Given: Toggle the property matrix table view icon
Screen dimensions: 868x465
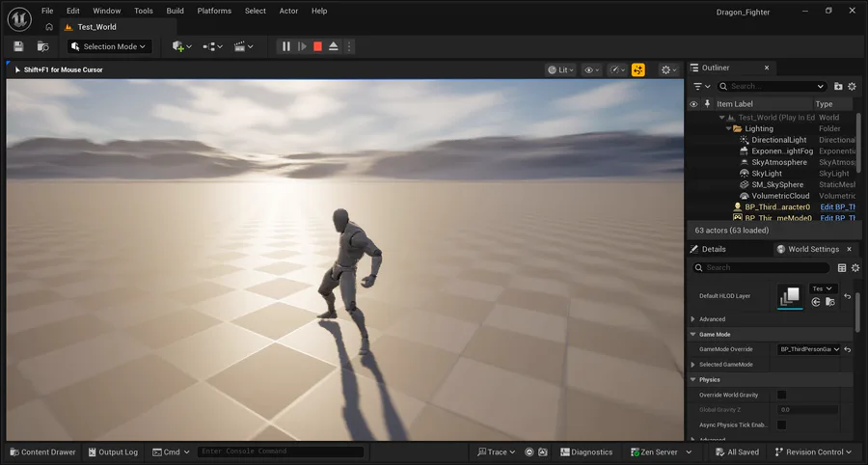Looking at the screenshot, I should (x=842, y=268).
